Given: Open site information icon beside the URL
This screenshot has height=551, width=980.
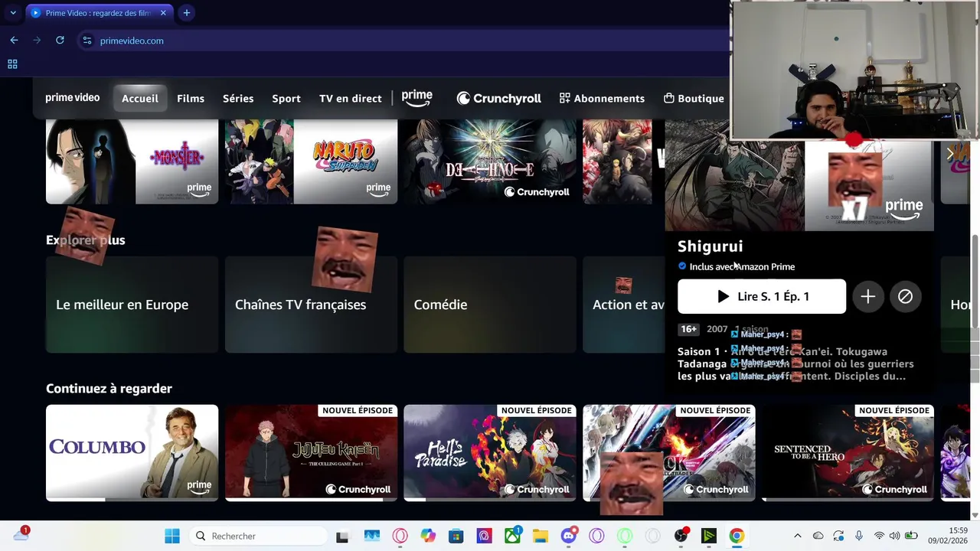Looking at the screenshot, I should tap(87, 41).
